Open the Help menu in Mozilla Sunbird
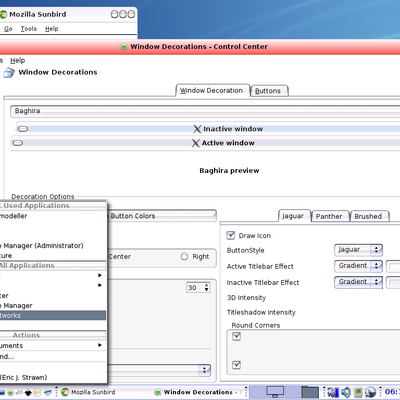Screen dimensions: 400x400 52,29
